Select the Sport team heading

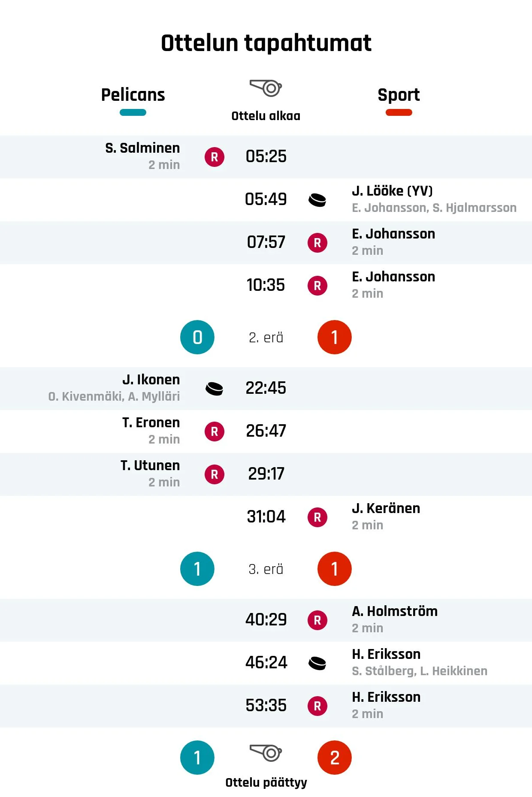click(x=399, y=95)
